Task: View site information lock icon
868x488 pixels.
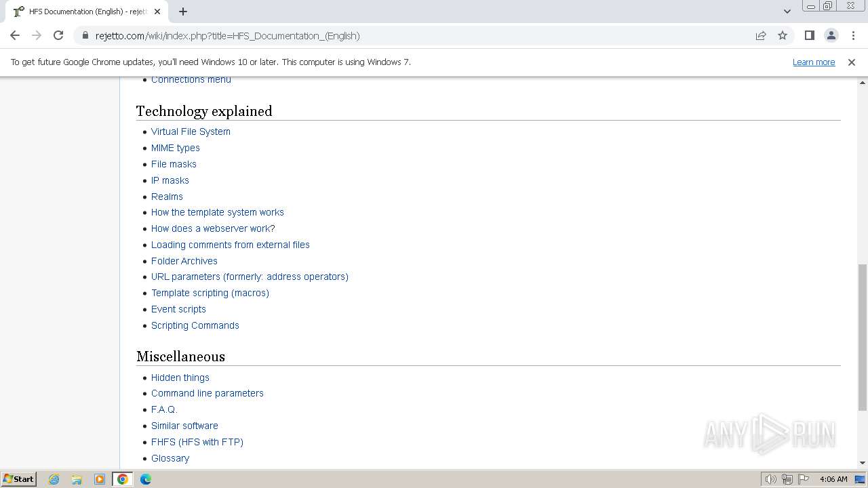Action: point(85,35)
